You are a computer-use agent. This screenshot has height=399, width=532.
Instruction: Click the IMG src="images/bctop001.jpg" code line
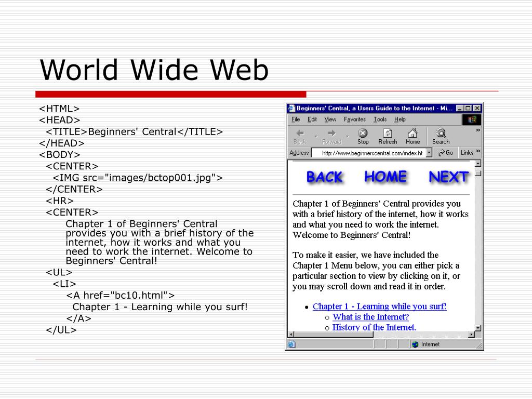pyautogui.click(x=138, y=178)
